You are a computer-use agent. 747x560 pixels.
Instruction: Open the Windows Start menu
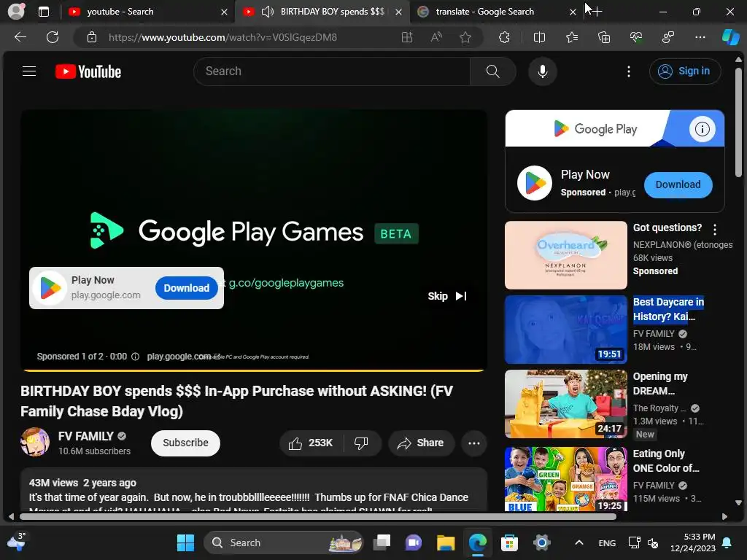click(x=185, y=542)
